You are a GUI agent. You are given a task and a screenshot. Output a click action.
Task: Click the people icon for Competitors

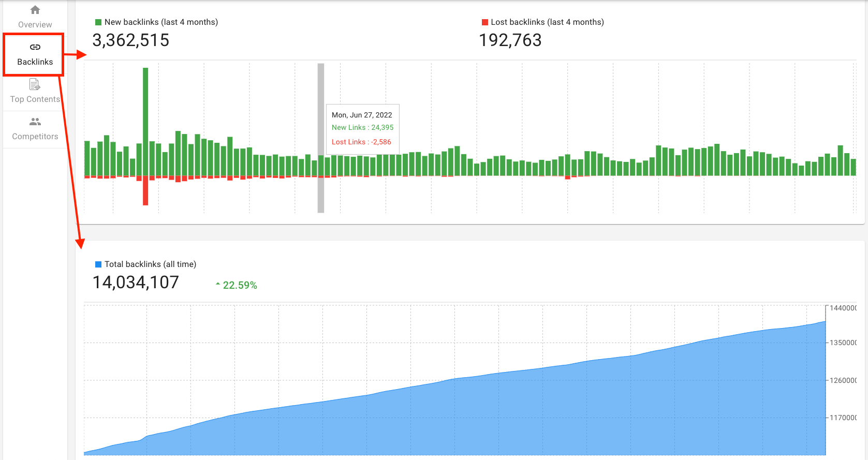click(x=35, y=122)
